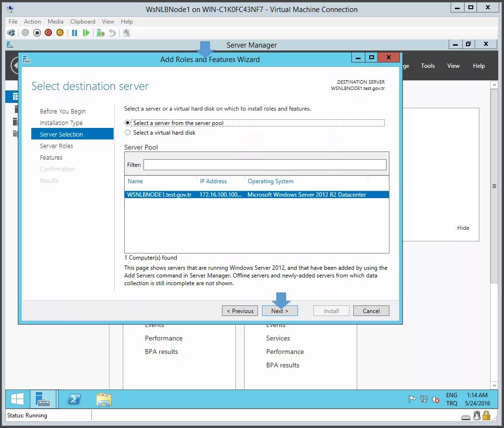Open the VM Connection Help menu
Image resolution: width=504 pixels, height=428 pixels.
click(x=127, y=22)
